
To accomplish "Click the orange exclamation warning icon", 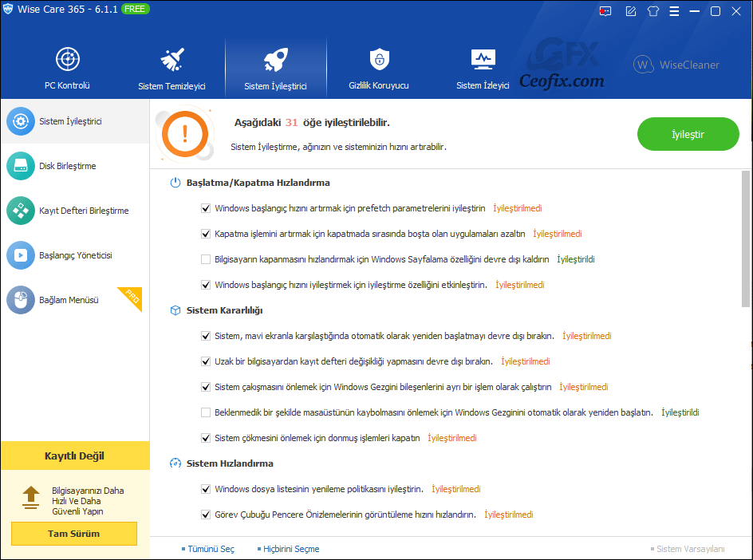I will point(185,135).
